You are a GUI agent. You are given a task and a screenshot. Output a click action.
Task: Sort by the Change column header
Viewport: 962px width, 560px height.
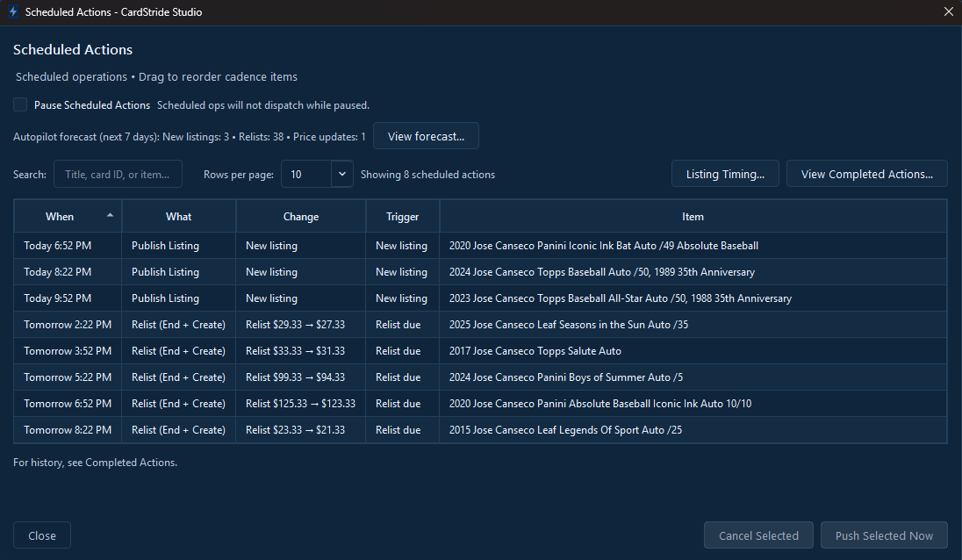click(301, 217)
